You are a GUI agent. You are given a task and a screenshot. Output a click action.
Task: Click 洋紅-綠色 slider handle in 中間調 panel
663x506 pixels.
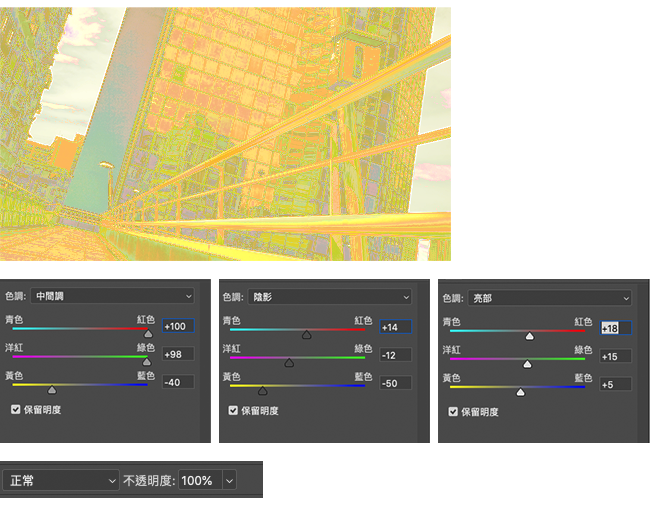point(147,362)
